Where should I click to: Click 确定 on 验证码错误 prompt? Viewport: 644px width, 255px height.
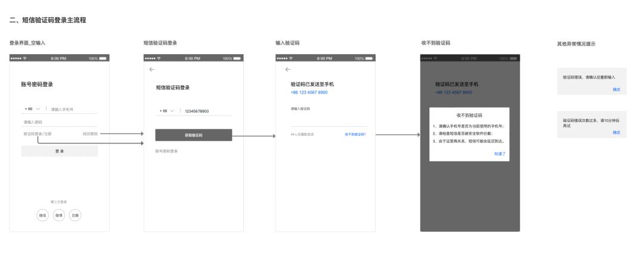(617, 89)
